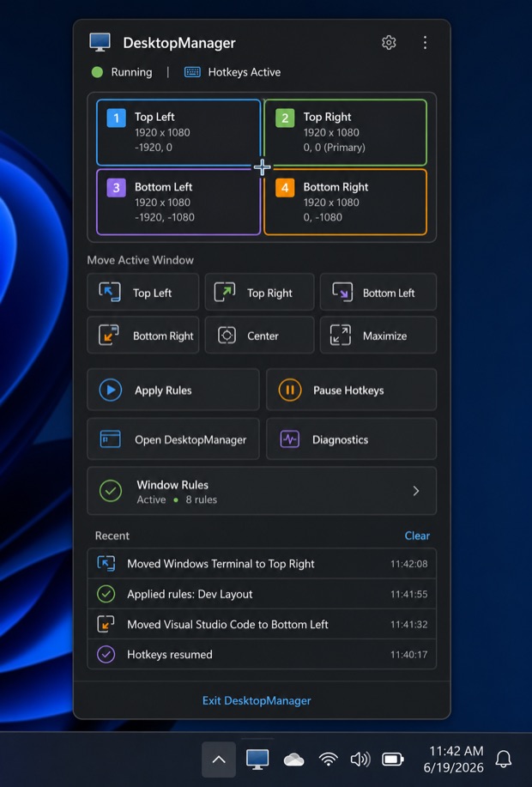Click the "8 rules" count text

point(202,499)
